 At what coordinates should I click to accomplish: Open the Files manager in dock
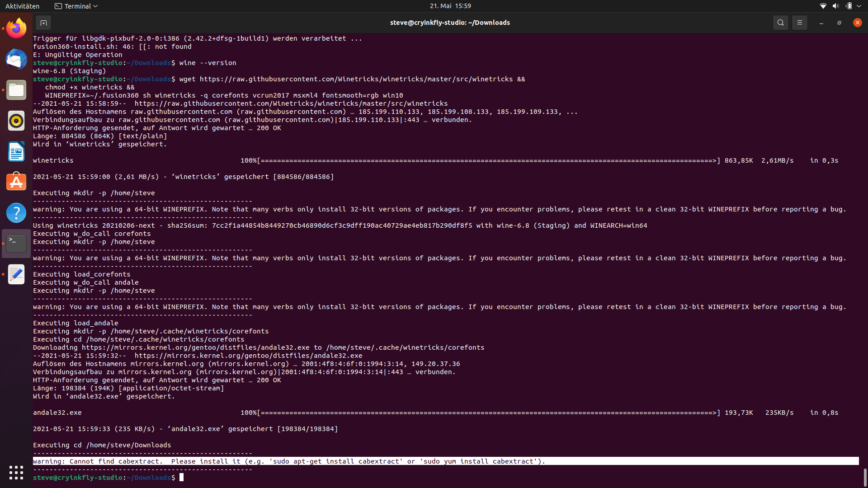16,90
